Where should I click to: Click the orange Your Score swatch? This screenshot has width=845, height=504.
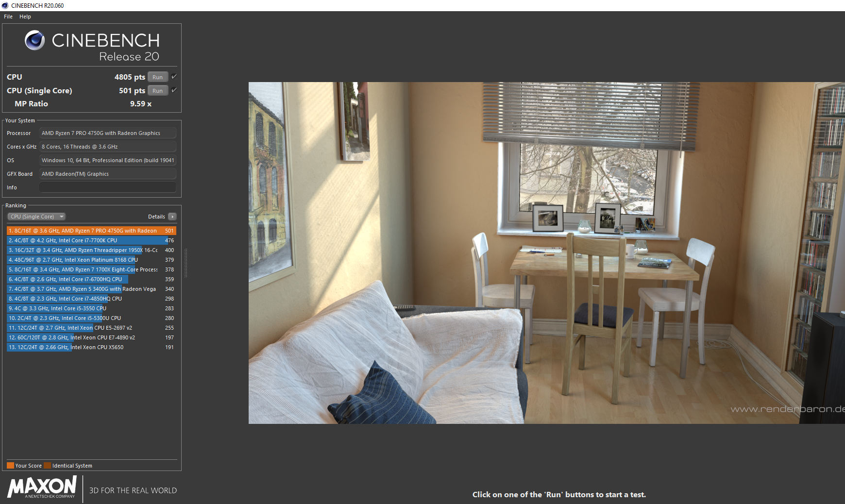pos(10,466)
